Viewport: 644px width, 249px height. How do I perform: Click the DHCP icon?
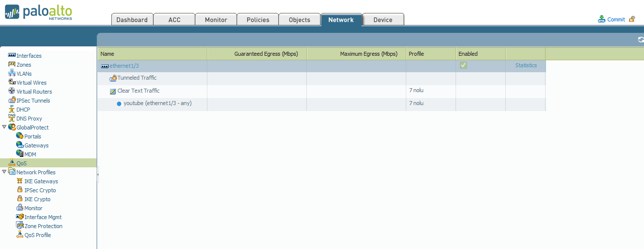tap(12, 110)
